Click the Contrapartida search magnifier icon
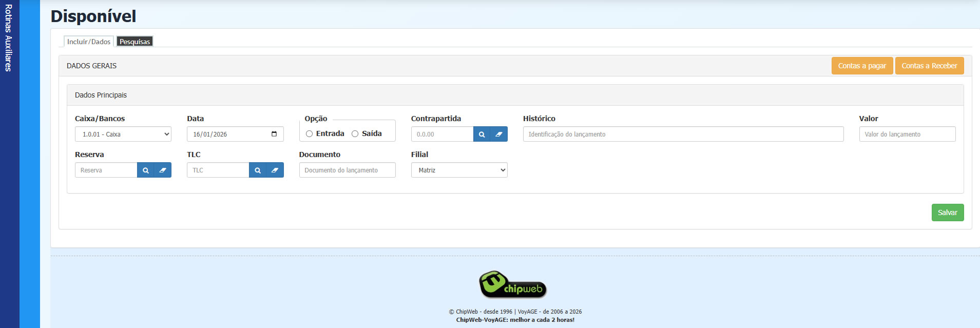 [482, 134]
